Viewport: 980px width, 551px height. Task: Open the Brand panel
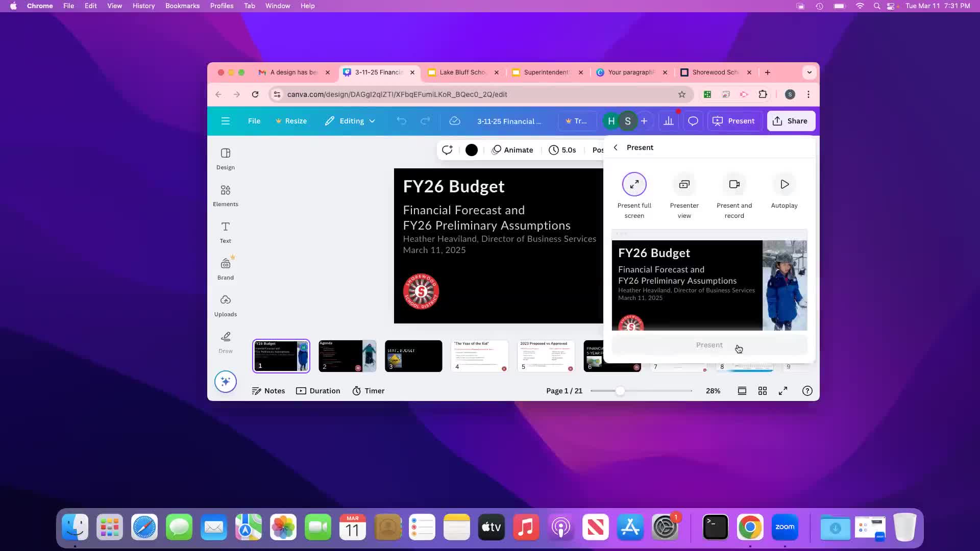pos(225,269)
